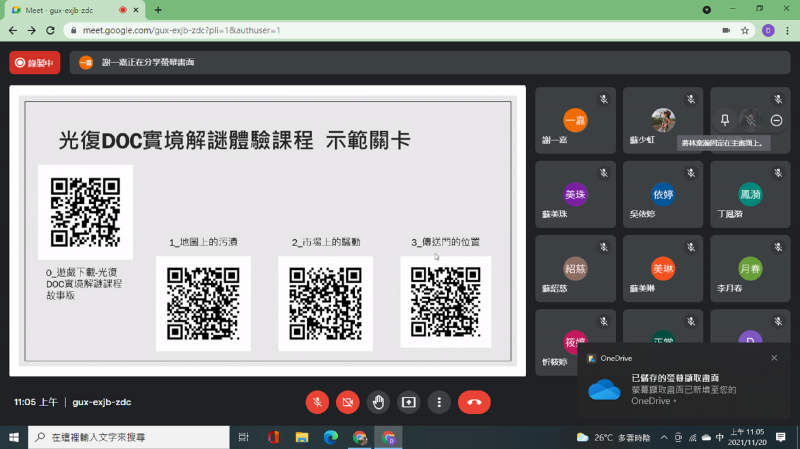This screenshot has height=449, width=800.
Task: Click the red recording indicator
Action: pyautogui.click(x=35, y=63)
